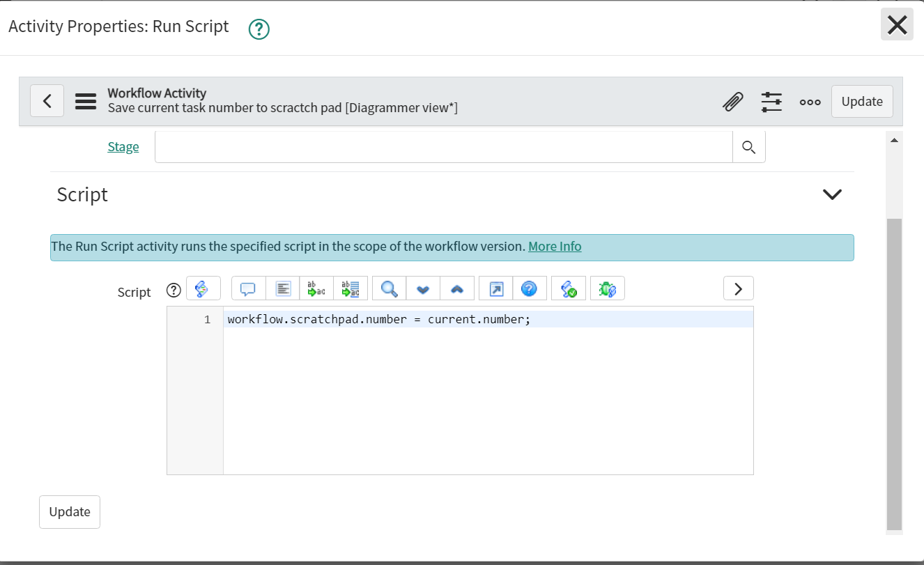Screen dimensions: 924x565
Task: Open the script editor search tool
Action: point(388,288)
